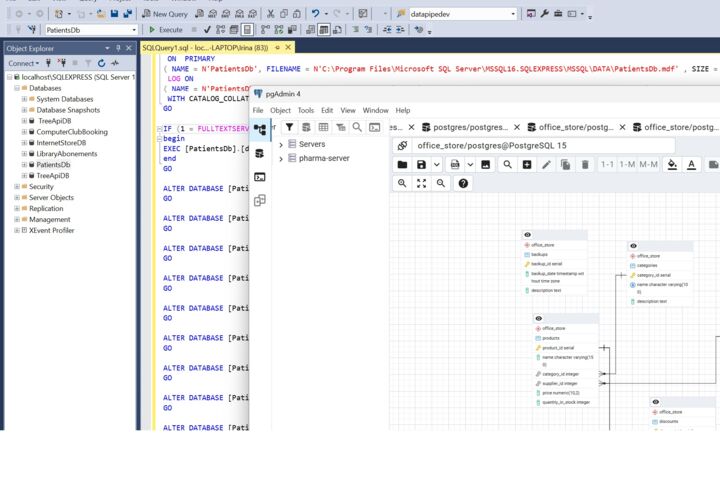Image resolution: width=720 pixels, height=480 pixels.
Task: Click ERD save project icon
Action: coord(421,164)
